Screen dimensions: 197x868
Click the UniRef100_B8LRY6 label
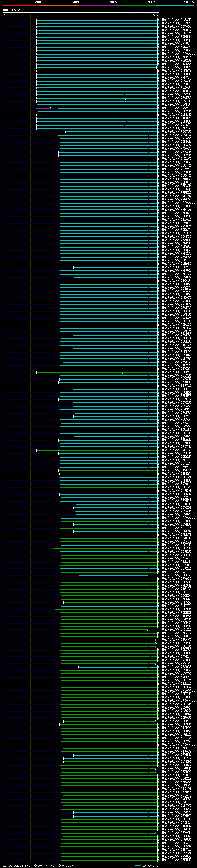(176, 372)
